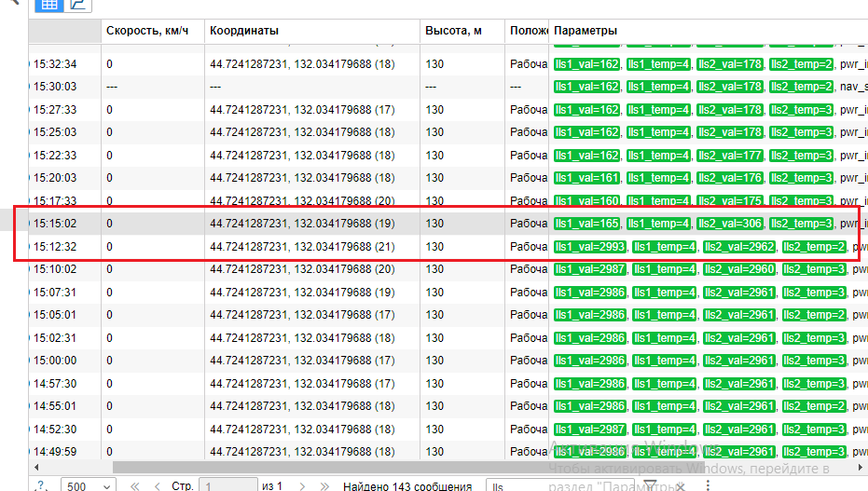Switch to table view icon
This screenshot has height=491, width=868.
click(48, 5)
